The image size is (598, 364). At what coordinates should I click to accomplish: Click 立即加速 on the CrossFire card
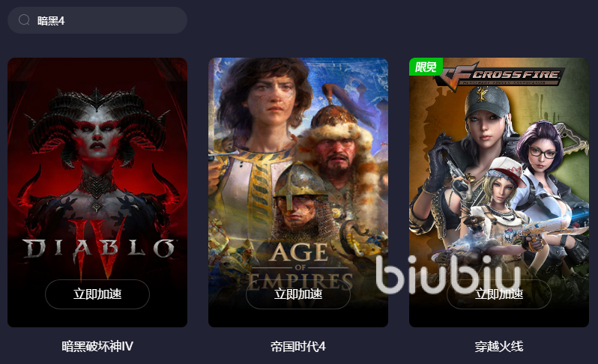(499, 294)
